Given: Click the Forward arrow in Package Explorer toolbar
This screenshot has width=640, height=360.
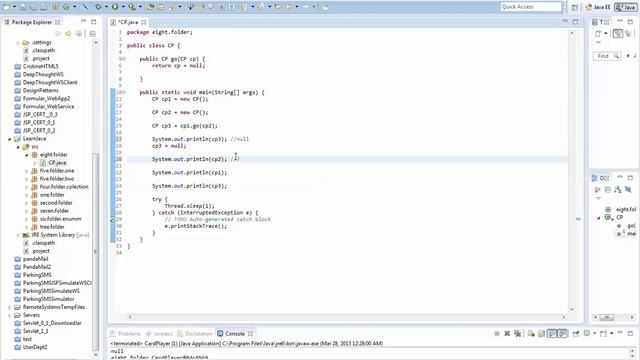Looking at the screenshot, I should point(68,33).
